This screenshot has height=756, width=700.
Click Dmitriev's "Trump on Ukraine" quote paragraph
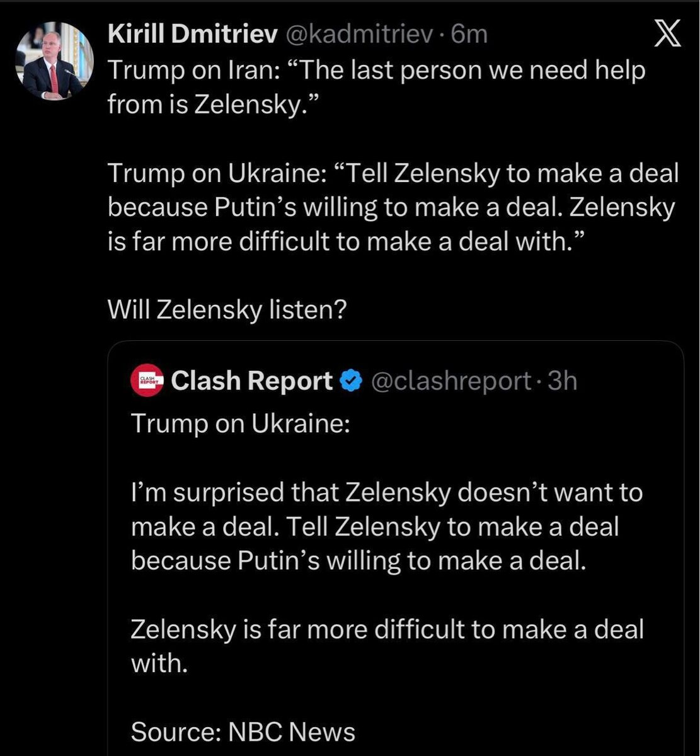click(391, 207)
